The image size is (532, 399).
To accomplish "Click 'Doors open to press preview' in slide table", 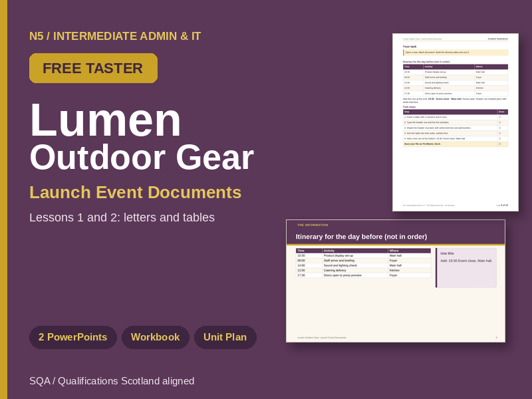I will [x=342, y=275].
